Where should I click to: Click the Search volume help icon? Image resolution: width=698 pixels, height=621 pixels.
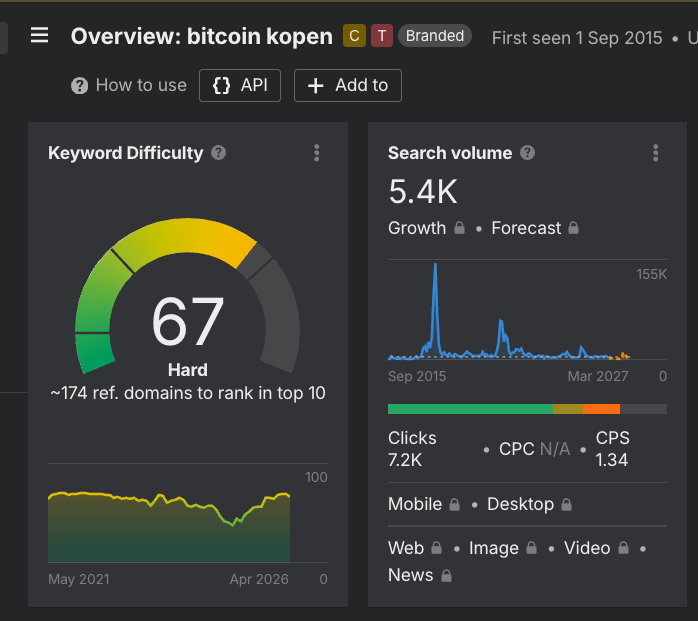[x=528, y=153]
